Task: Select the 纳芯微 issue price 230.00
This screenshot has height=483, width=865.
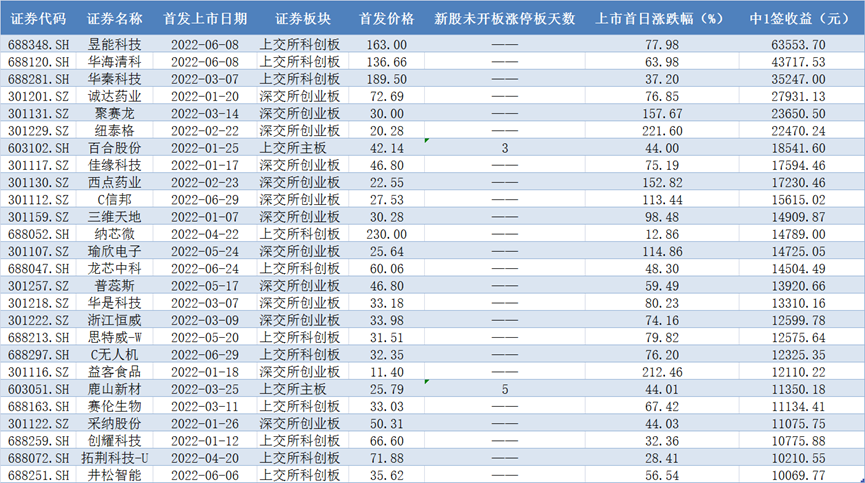Action: [384, 233]
